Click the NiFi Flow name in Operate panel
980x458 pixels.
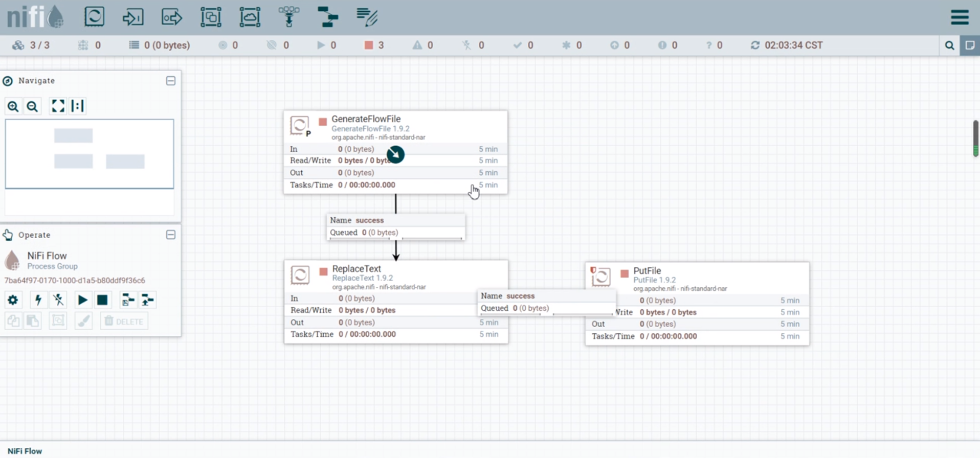click(x=47, y=256)
